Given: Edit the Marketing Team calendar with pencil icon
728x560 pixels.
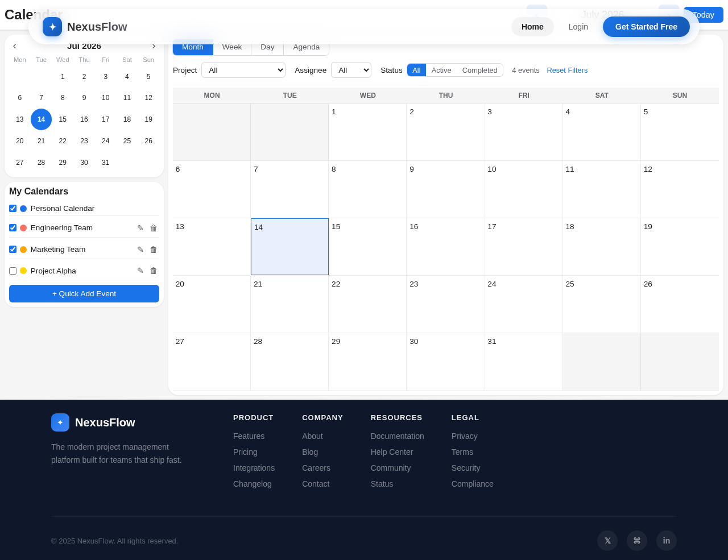Looking at the screenshot, I should pyautogui.click(x=140, y=250).
